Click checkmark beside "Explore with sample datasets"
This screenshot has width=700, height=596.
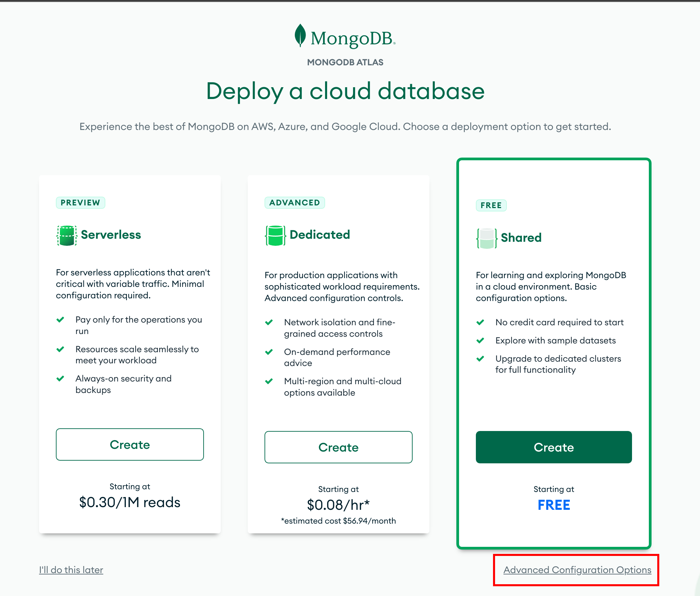(480, 340)
